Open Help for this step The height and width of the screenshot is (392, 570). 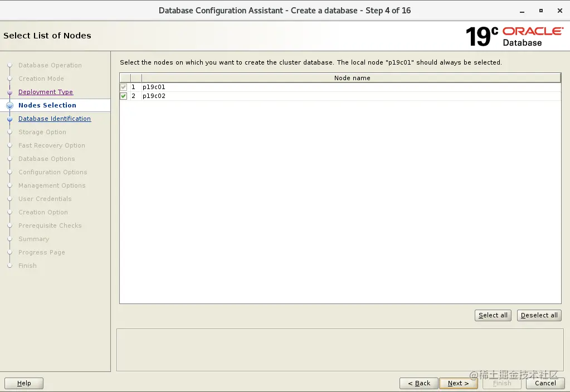[24, 383]
